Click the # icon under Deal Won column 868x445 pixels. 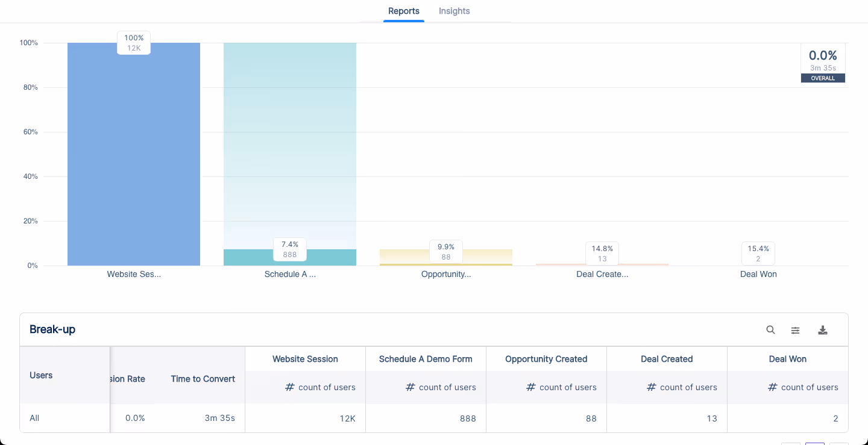tap(772, 387)
